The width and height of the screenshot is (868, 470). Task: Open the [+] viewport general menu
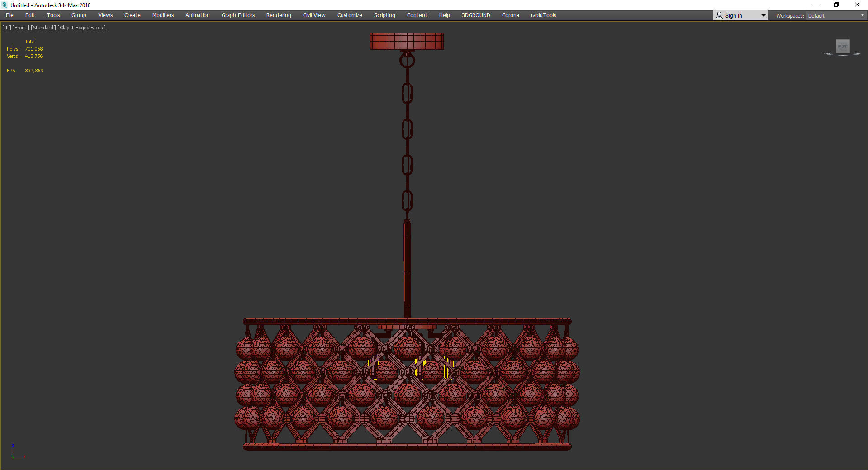[7, 28]
